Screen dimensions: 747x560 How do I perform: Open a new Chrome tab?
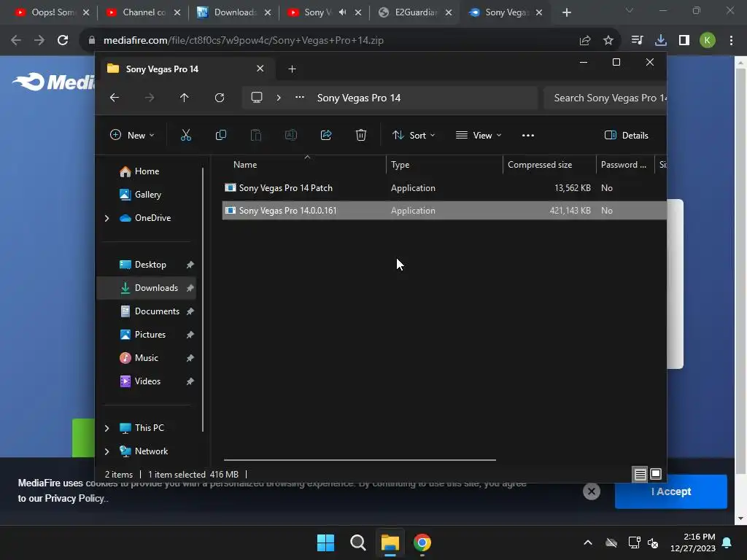[566, 12]
